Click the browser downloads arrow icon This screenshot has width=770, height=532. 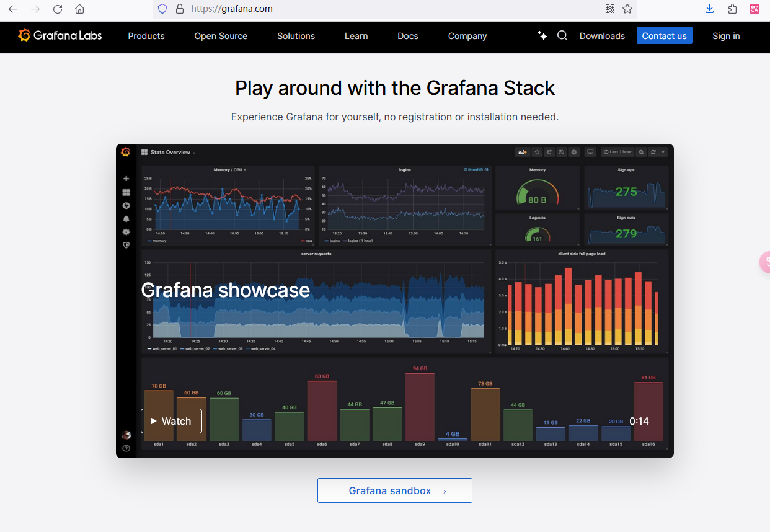pyautogui.click(x=710, y=9)
